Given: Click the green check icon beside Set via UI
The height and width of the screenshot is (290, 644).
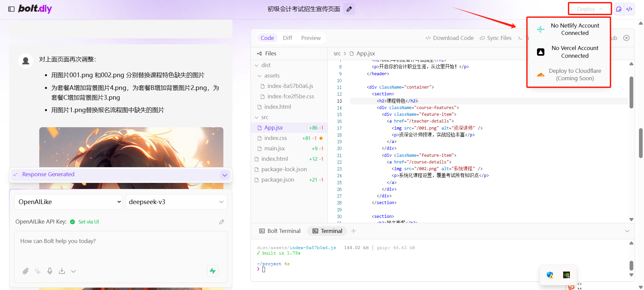Looking at the screenshot, I should [72, 222].
